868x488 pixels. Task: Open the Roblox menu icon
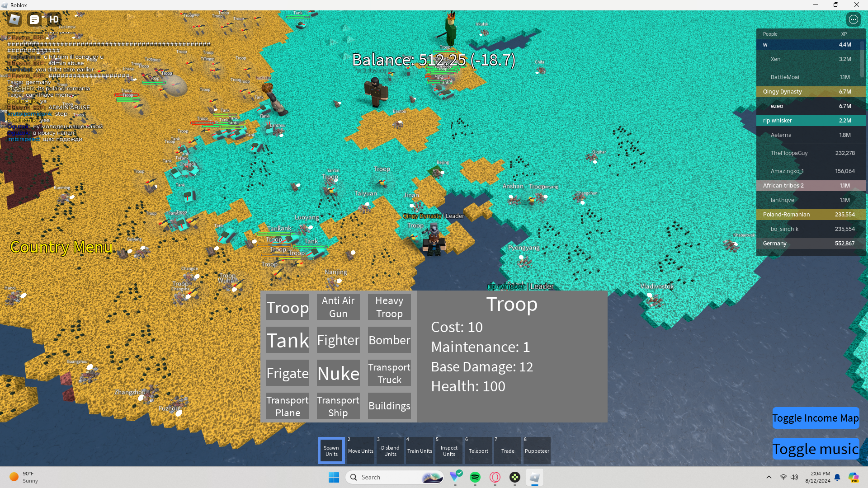pos(14,19)
